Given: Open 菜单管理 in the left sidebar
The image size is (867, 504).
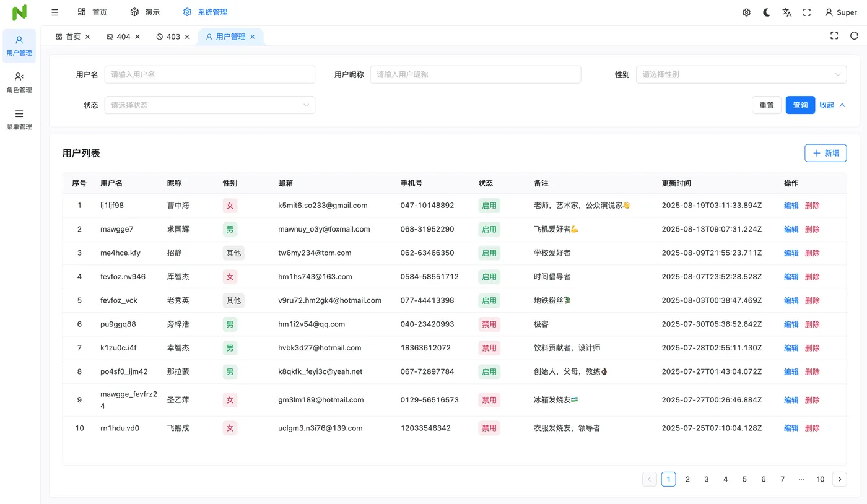Looking at the screenshot, I should pos(19,120).
